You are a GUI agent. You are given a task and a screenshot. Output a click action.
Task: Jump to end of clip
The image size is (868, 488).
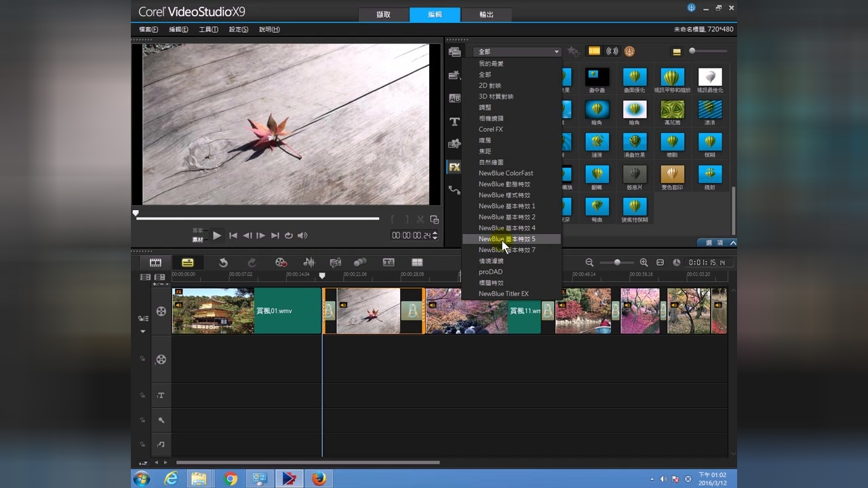[x=275, y=235]
